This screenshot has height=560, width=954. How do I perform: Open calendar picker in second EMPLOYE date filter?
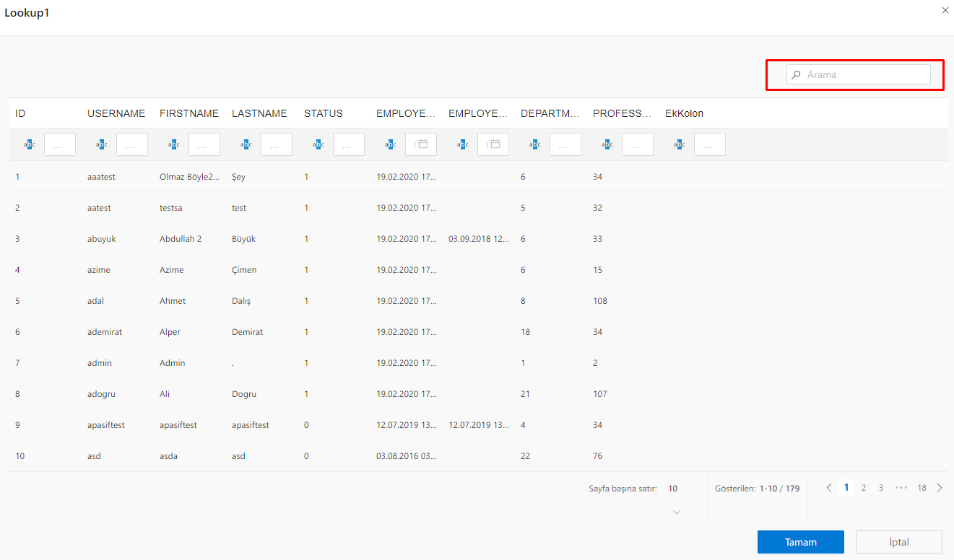[x=495, y=144]
